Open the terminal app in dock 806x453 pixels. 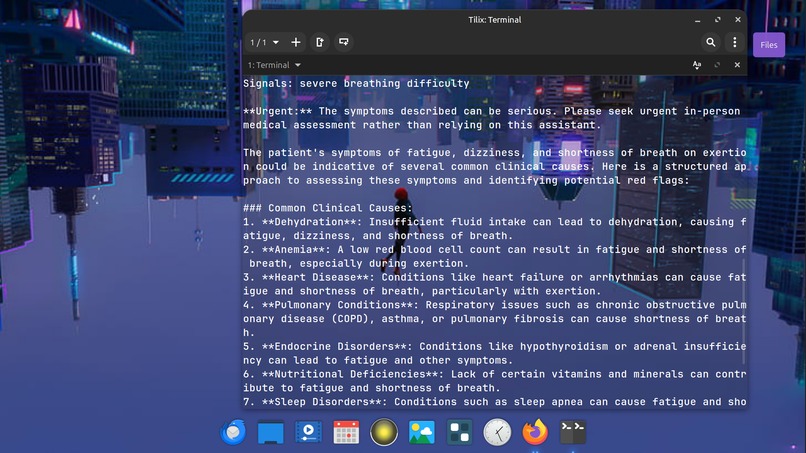tap(573, 432)
